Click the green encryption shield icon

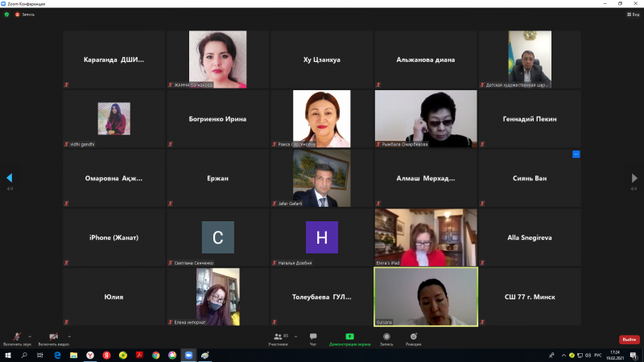(6, 14)
